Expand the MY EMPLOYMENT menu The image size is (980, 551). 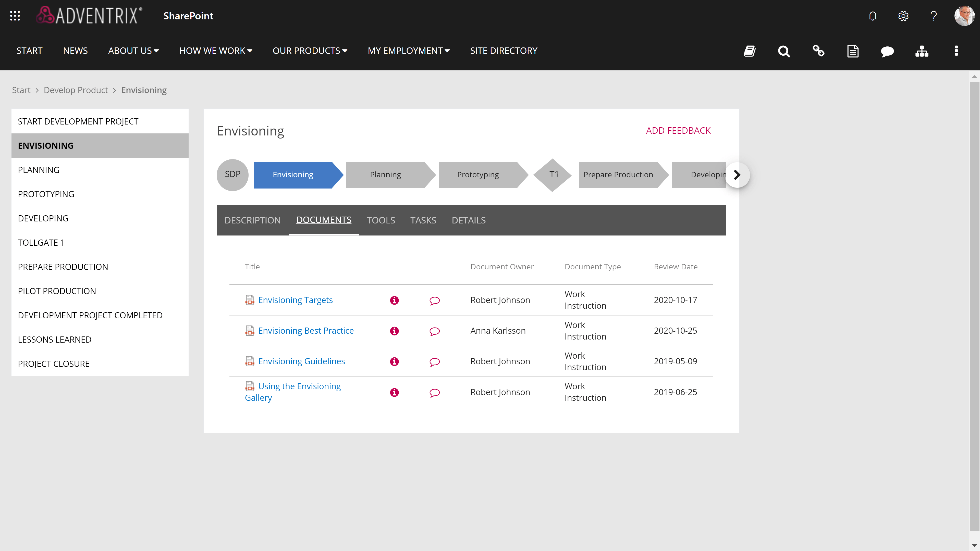point(409,51)
